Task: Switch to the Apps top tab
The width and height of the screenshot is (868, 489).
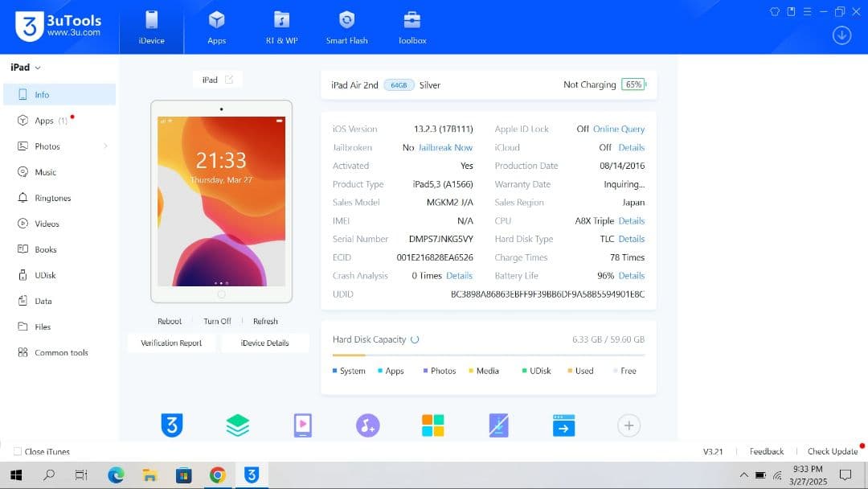Action: pyautogui.click(x=216, y=27)
